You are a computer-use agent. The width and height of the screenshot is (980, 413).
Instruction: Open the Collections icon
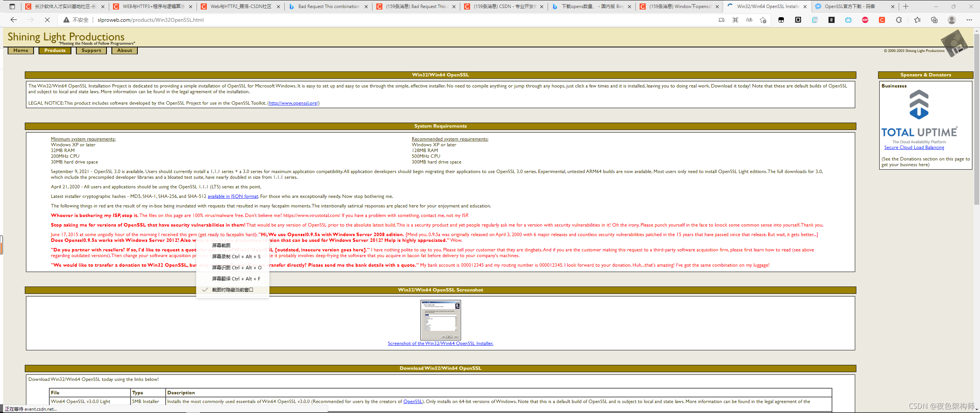pyautogui.click(x=934, y=20)
